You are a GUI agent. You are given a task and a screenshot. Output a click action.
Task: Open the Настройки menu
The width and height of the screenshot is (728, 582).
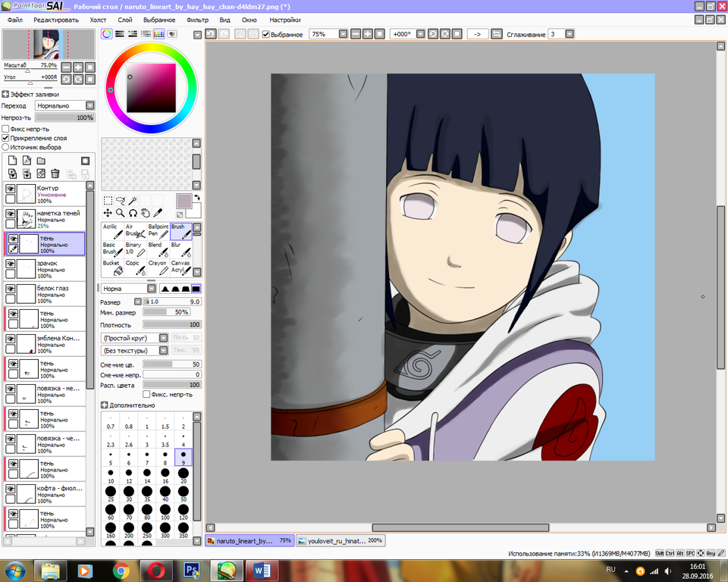(x=284, y=20)
